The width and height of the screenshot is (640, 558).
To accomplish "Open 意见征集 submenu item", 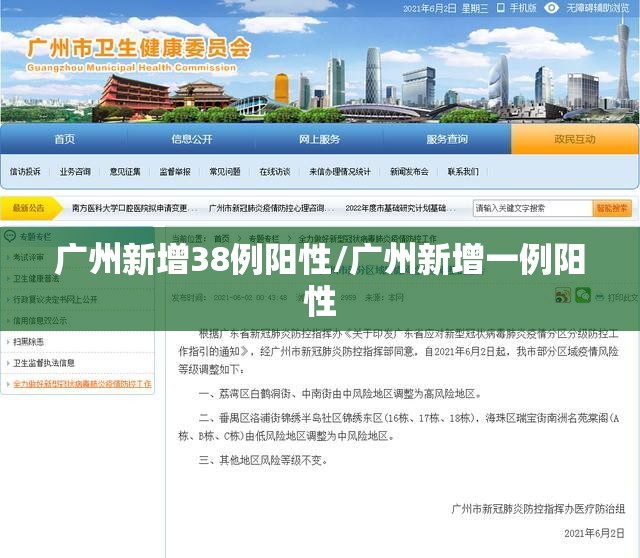I will click(x=125, y=172).
